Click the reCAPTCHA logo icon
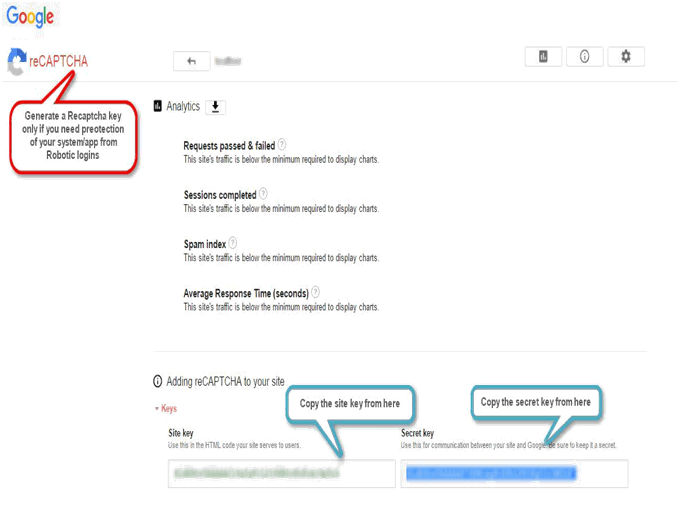Screen dimensions: 680x510 click(17, 61)
